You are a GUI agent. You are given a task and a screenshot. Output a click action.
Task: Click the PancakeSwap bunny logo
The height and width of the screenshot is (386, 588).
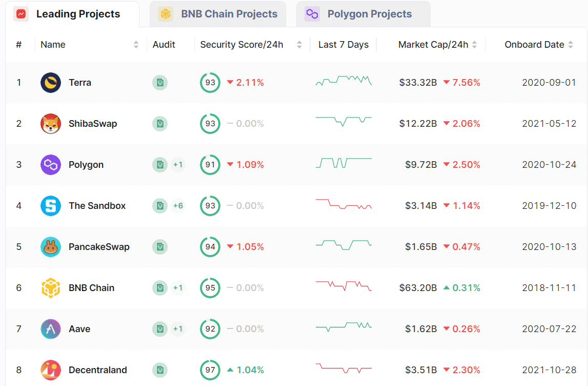point(51,247)
